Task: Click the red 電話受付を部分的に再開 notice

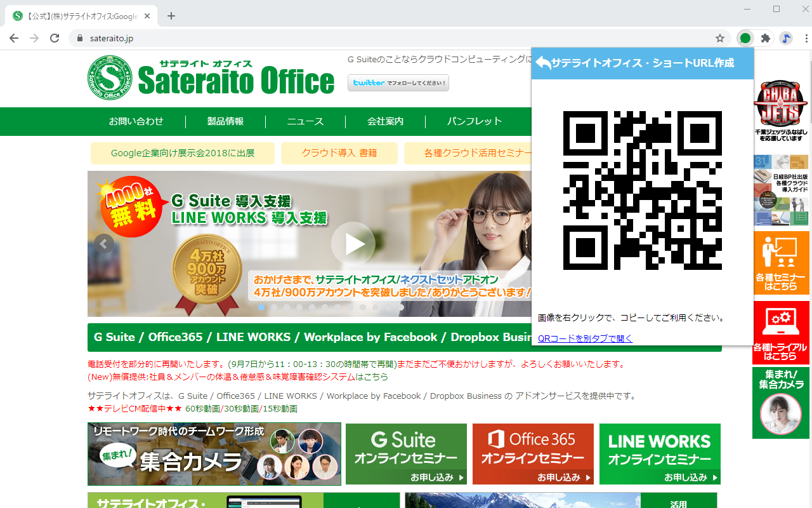Action: pyautogui.click(x=357, y=364)
